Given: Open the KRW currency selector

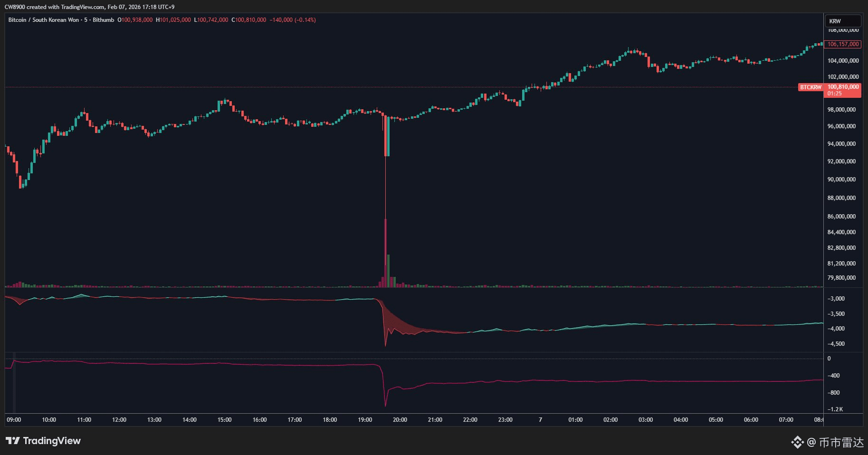Looking at the screenshot, I should tap(842, 21).
